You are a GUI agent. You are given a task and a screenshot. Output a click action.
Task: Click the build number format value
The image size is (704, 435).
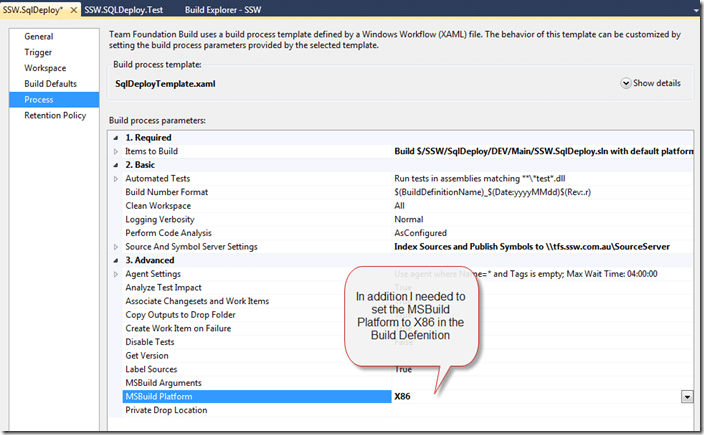click(x=493, y=192)
